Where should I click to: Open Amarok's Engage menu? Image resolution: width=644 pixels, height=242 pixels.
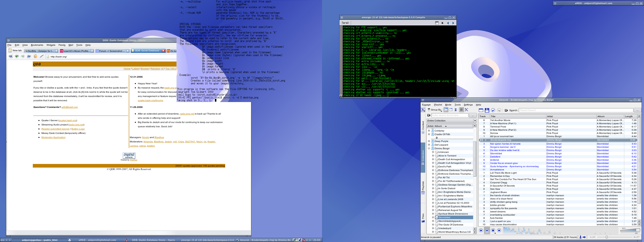[426, 105]
